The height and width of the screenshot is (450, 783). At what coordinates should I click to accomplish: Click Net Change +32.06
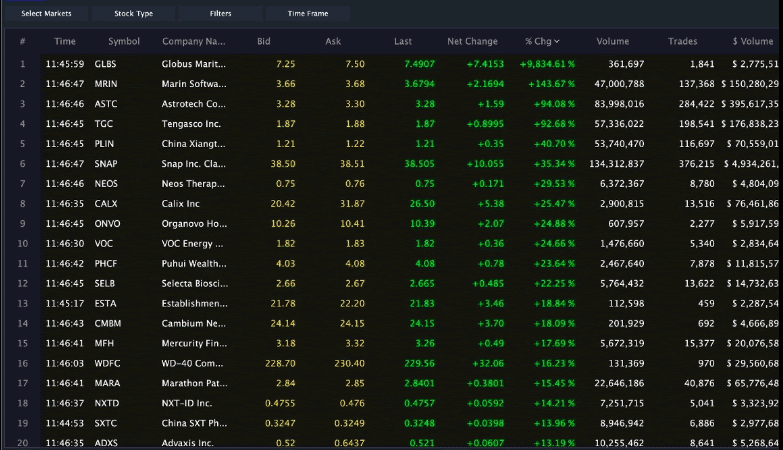tap(488, 364)
